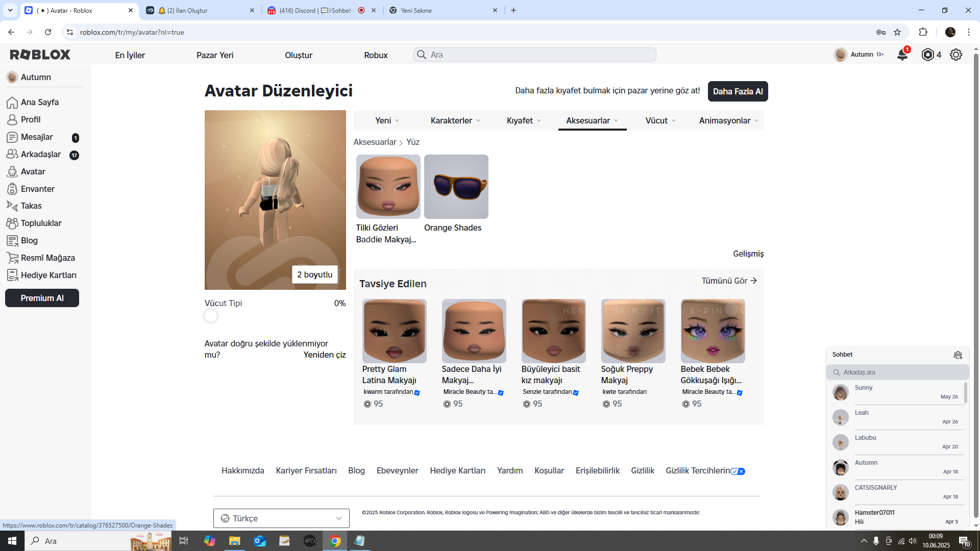Click Tümünü Gör see all link
Viewport: 980px width, 551px height.
click(729, 281)
